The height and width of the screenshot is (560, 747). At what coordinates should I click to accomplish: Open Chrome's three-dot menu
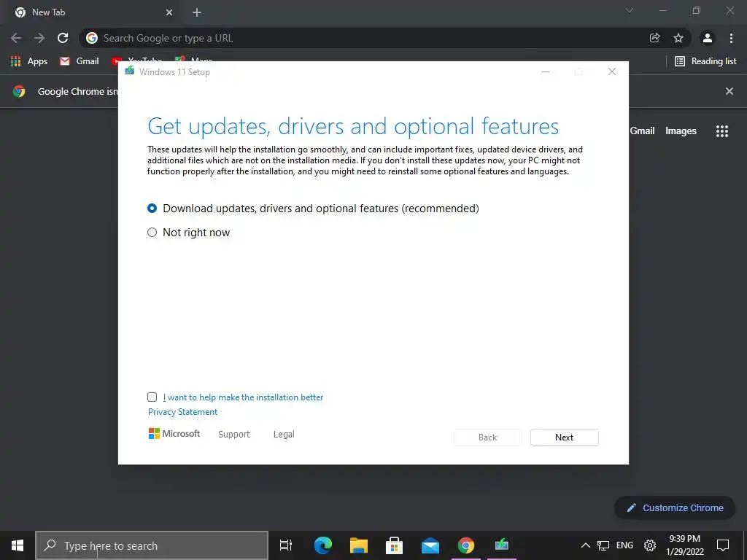click(731, 38)
